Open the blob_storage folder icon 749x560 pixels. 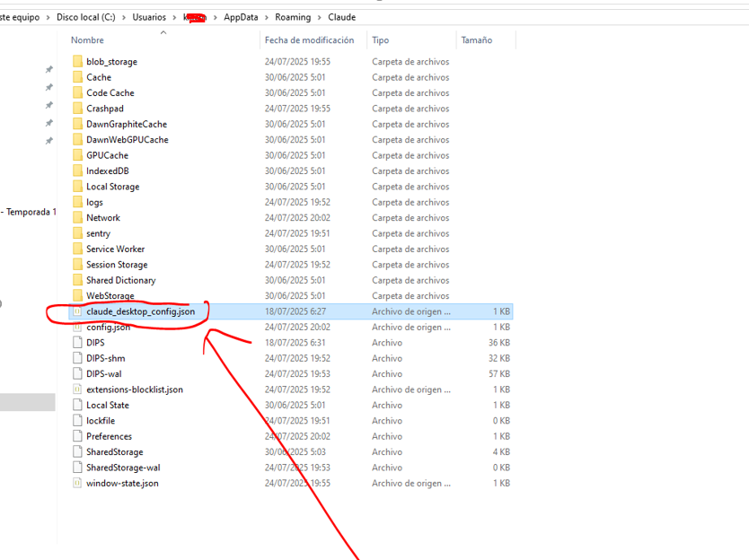click(x=77, y=62)
